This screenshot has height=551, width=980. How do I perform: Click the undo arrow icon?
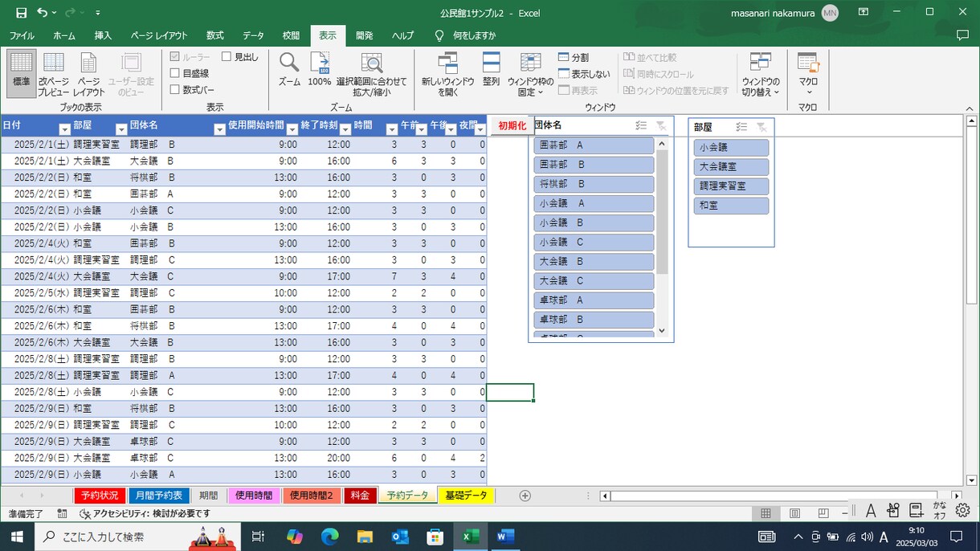point(43,13)
